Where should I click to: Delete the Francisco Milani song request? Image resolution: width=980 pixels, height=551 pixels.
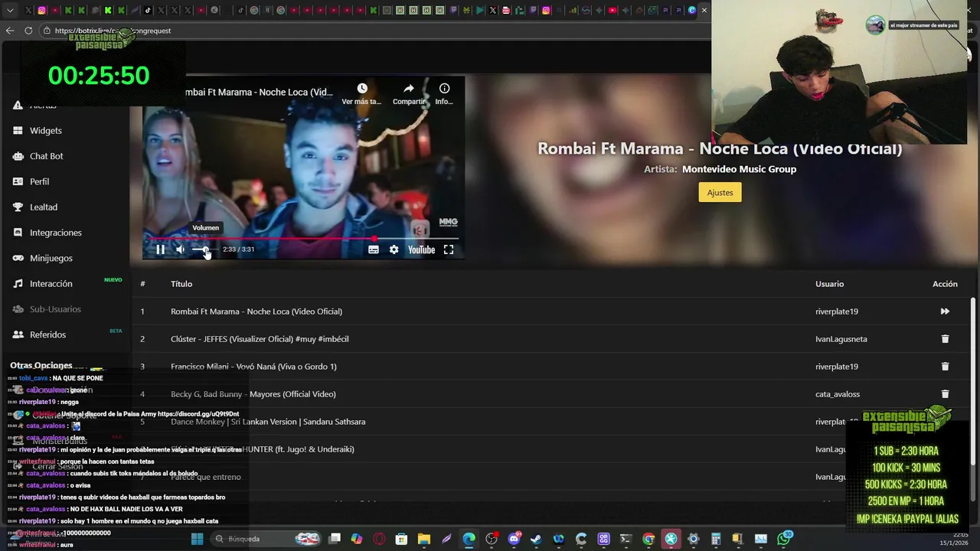[945, 367]
